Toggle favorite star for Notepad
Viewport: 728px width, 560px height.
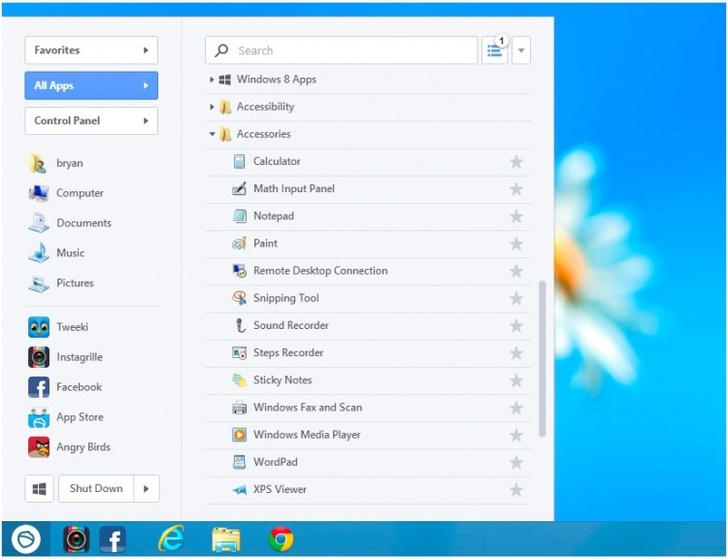[x=516, y=216]
